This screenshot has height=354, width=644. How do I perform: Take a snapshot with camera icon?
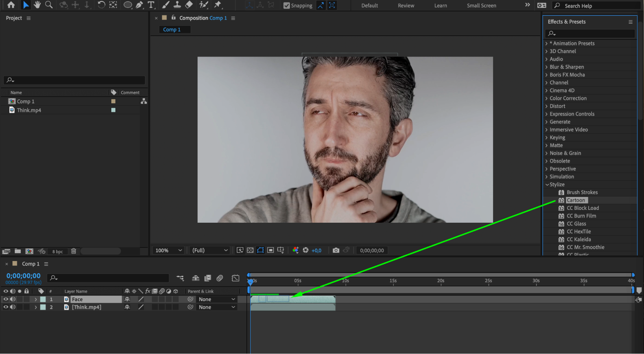coord(336,250)
